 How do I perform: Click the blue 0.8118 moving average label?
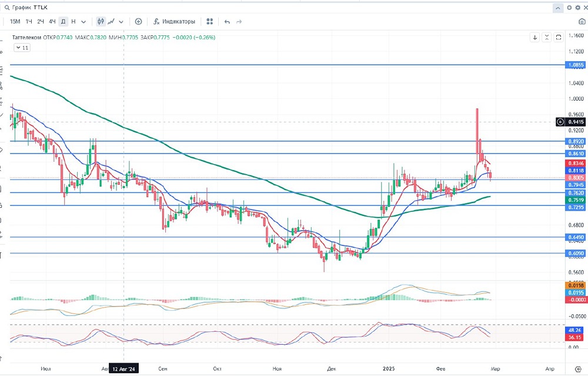pyautogui.click(x=576, y=171)
